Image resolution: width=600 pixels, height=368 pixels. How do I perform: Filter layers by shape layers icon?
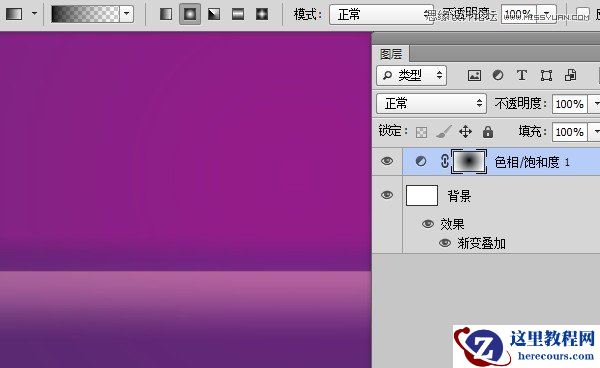pyautogui.click(x=546, y=75)
